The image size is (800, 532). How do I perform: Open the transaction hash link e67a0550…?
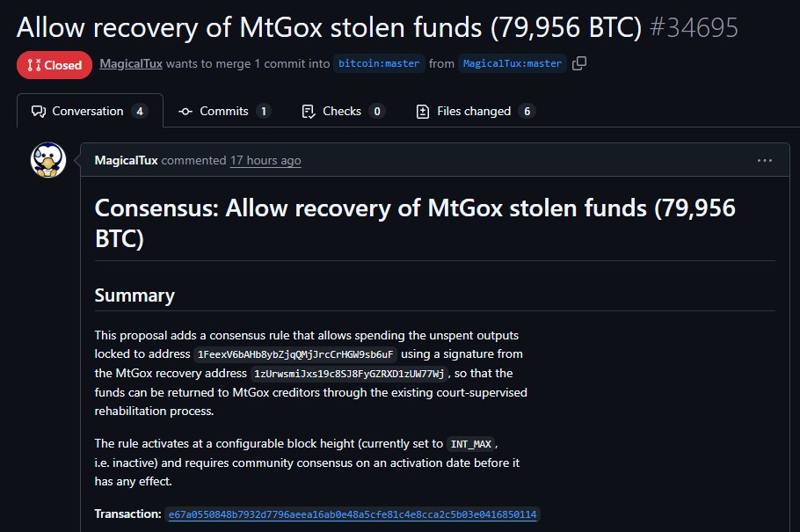point(353,514)
